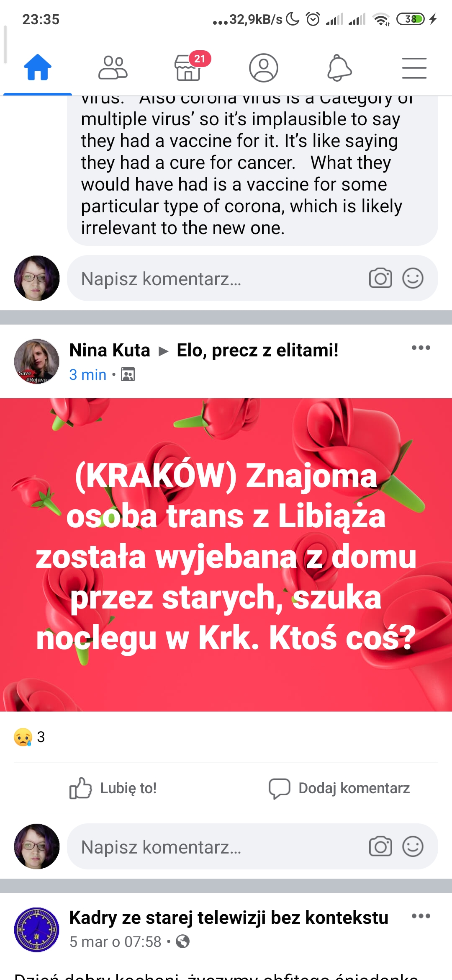This screenshot has height=980, width=452.
Task: Tap Lubię to! like button
Action: pos(113,788)
